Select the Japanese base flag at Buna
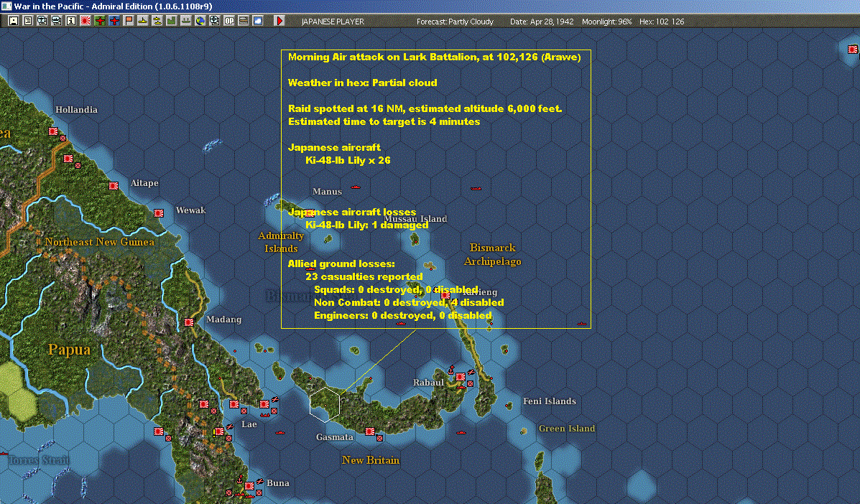Image resolution: width=860 pixels, height=504 pixels. point(249,486)
